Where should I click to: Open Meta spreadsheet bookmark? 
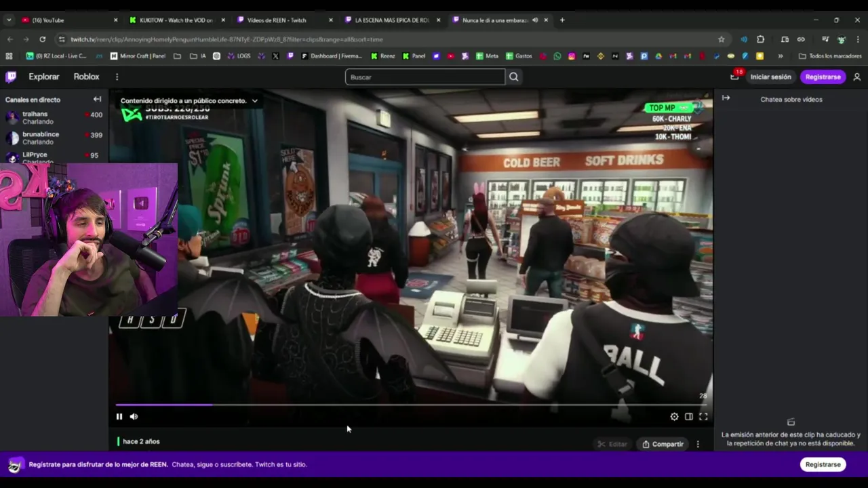point(487,56)
